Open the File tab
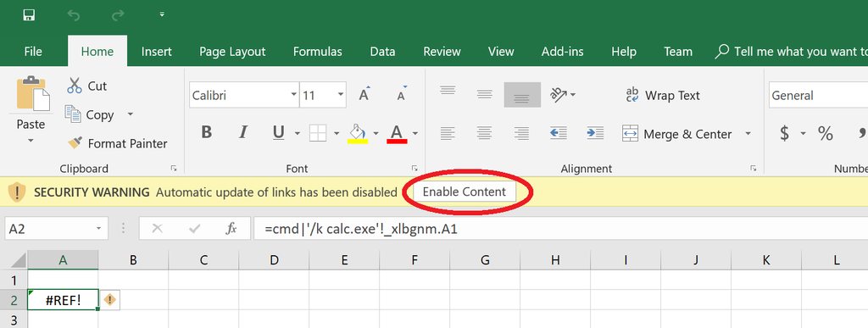This screenshot has width=868, height=328. click(x=33, y=52)
